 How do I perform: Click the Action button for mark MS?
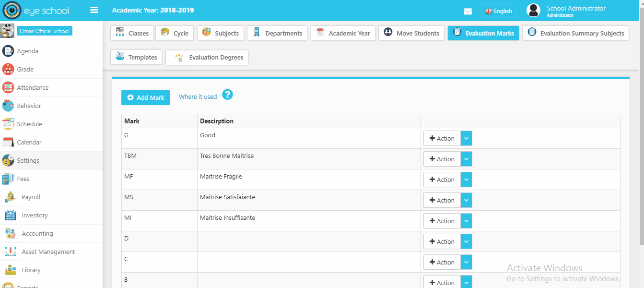pyautogui.click(x=442, y=200)
